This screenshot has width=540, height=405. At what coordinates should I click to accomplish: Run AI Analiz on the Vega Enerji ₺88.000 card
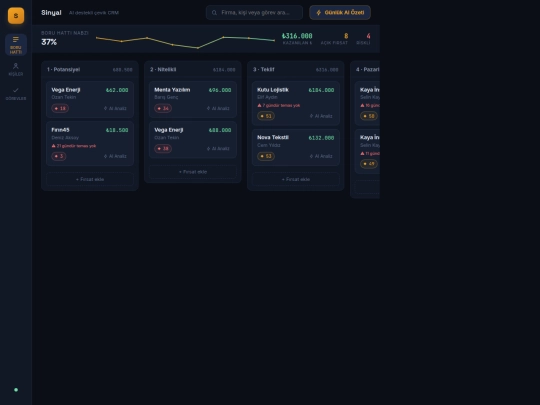click(x=218, y=148)
